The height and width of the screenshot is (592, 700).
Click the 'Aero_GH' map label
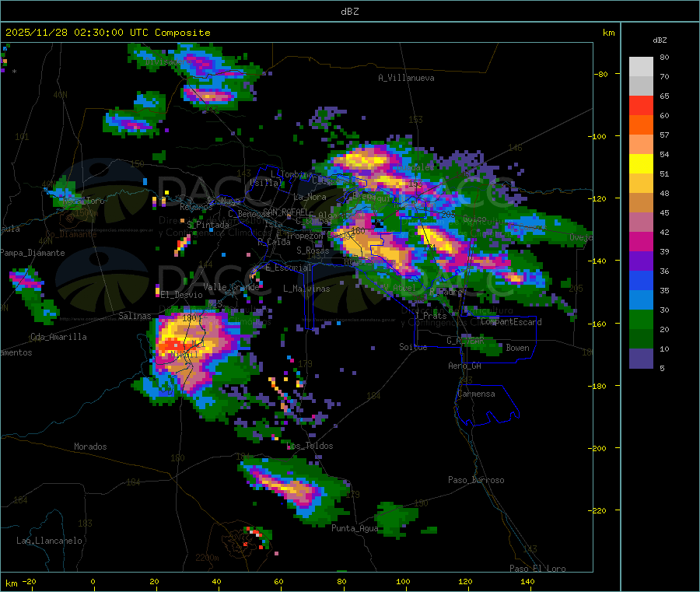tap(465, 366)
